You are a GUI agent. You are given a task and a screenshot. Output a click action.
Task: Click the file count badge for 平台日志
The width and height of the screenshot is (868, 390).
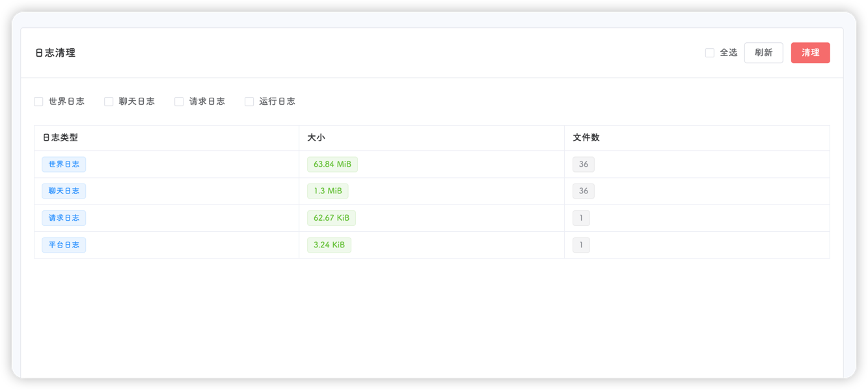click(x=581, y=244)
